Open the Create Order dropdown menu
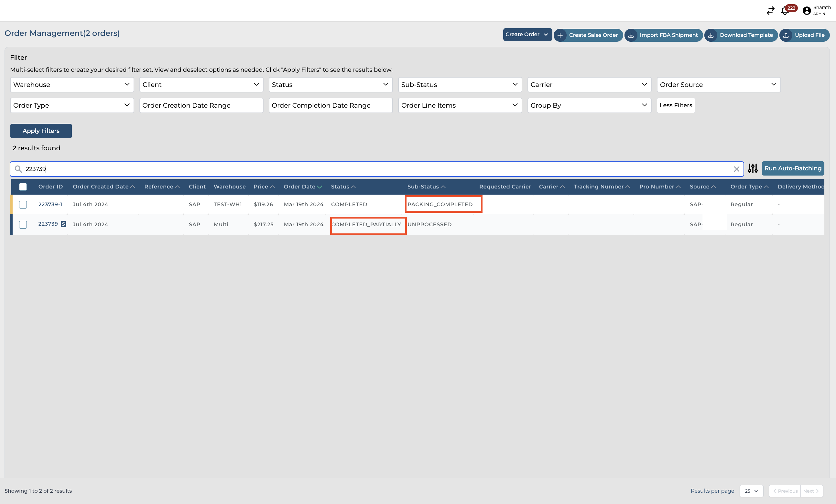The height and width of the screenshot is (504, 836). click(x=527, y=35)
